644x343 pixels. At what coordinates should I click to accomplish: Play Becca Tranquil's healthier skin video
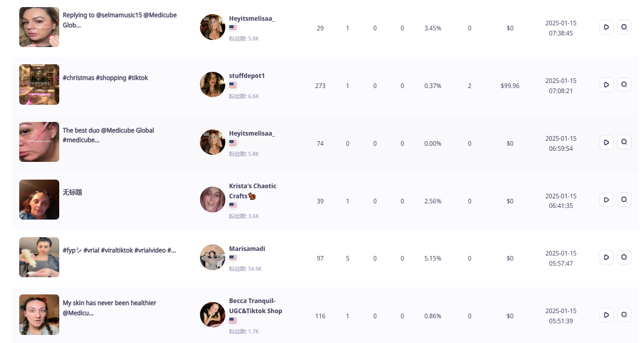tap(606, 315)
